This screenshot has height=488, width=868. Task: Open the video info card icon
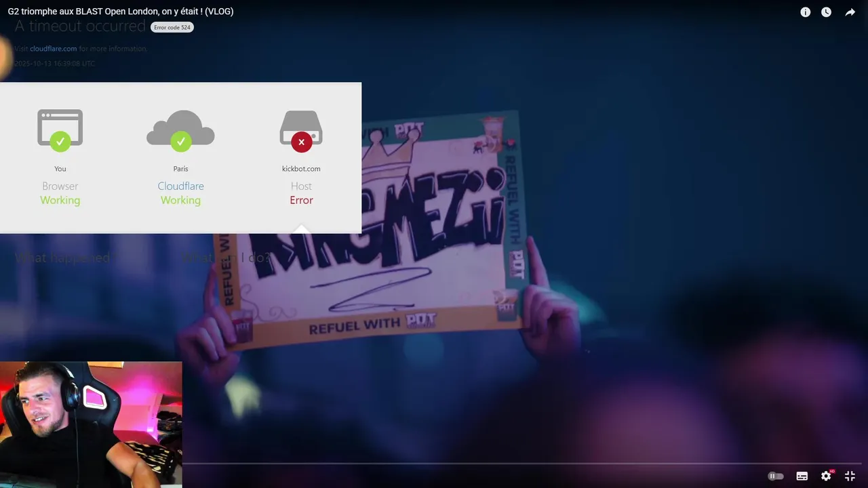coord(805,12)
